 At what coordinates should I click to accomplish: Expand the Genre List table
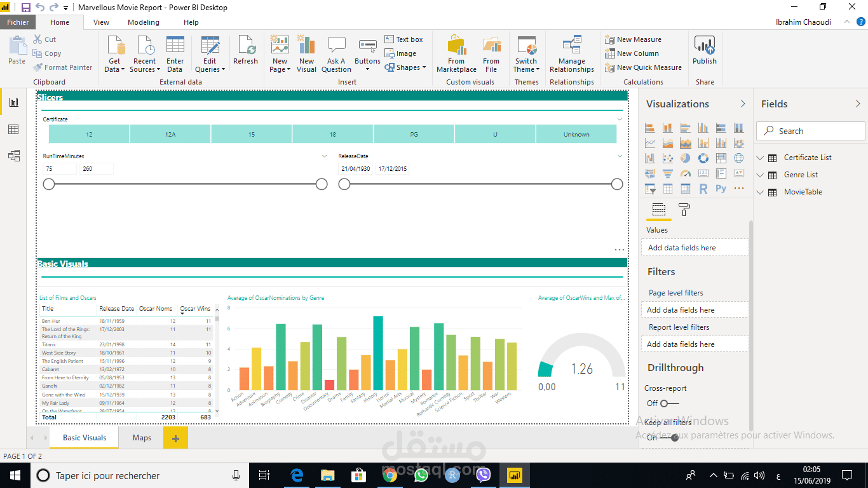coord(761,175)
